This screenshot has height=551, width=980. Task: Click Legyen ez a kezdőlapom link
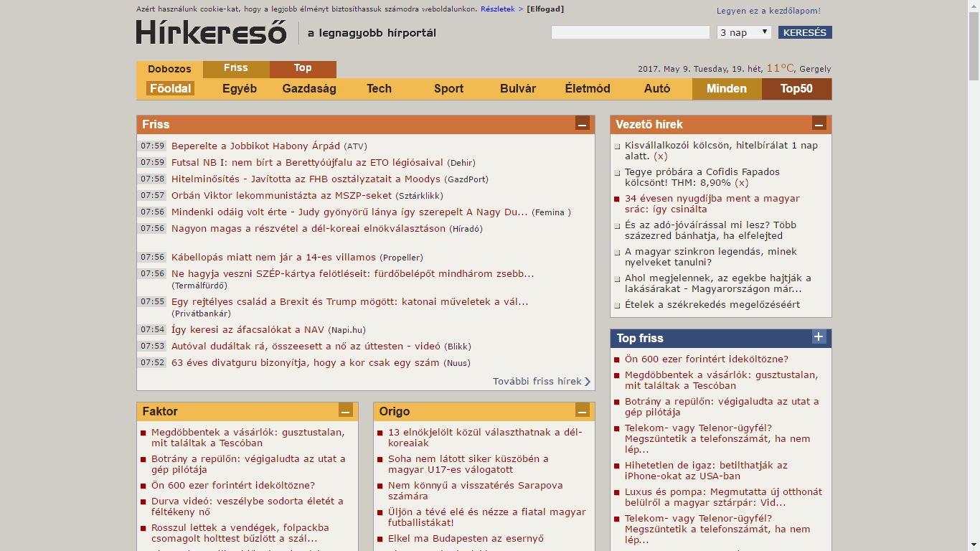click(x=768, y=11)
